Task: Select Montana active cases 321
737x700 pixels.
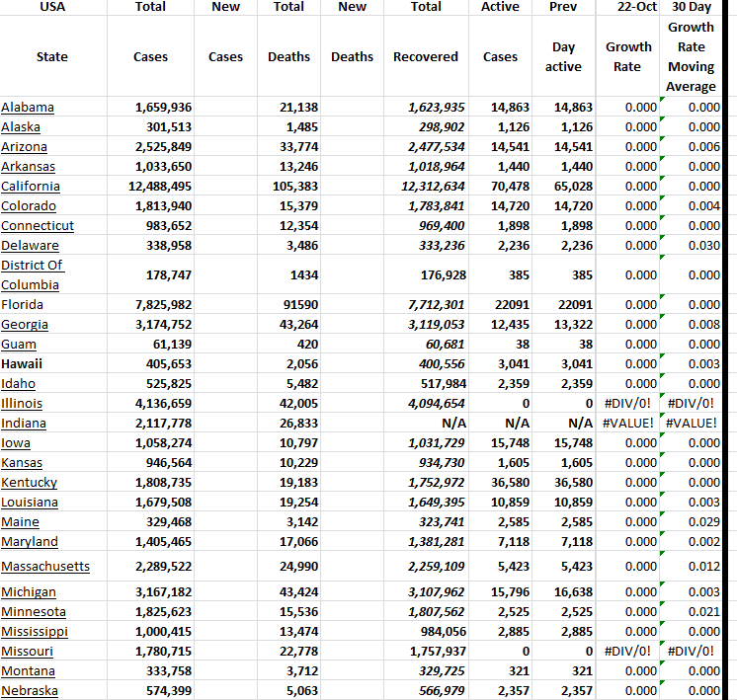Action: click(x=500, y=670)
